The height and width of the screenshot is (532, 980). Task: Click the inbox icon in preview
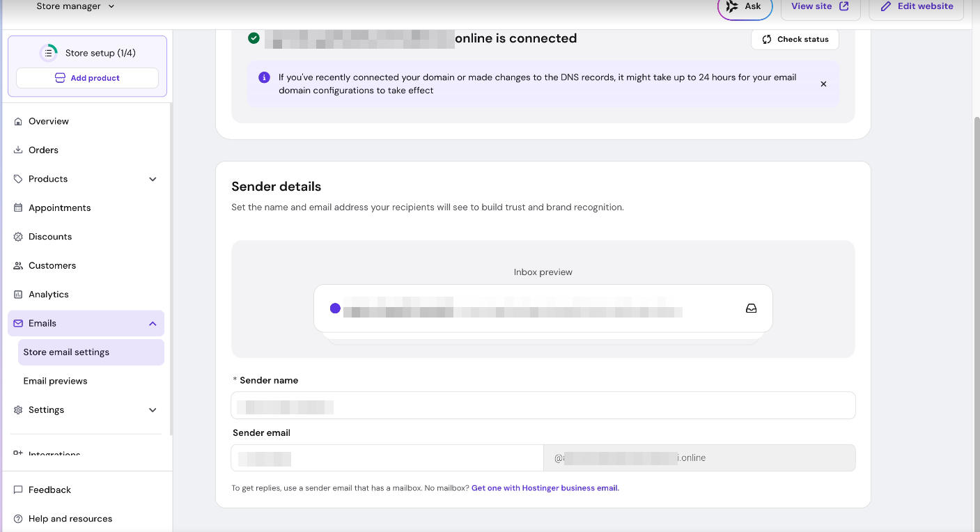coord(751,308)
